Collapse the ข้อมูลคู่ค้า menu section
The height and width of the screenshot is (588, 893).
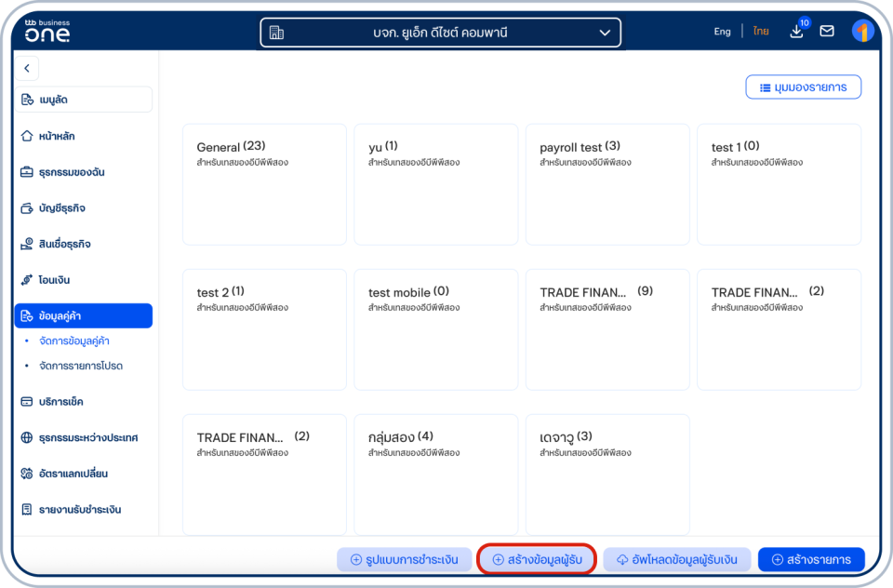pyautogui.click(x=84, y=316)
